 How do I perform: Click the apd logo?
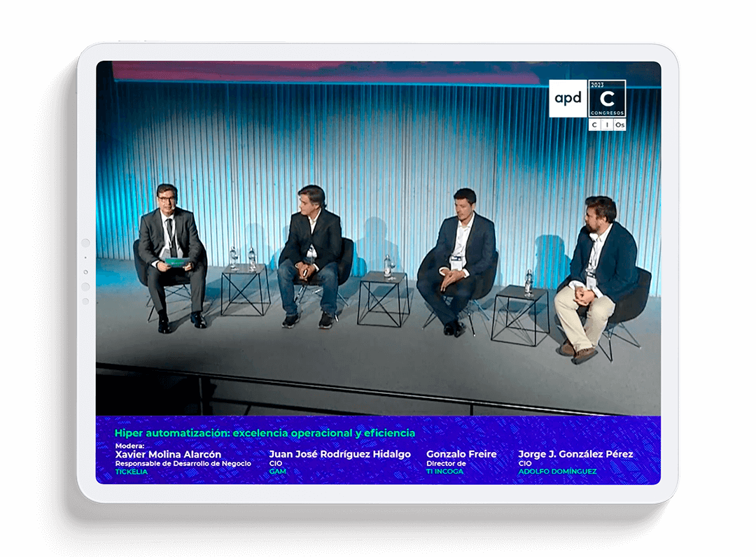(568, 98)
